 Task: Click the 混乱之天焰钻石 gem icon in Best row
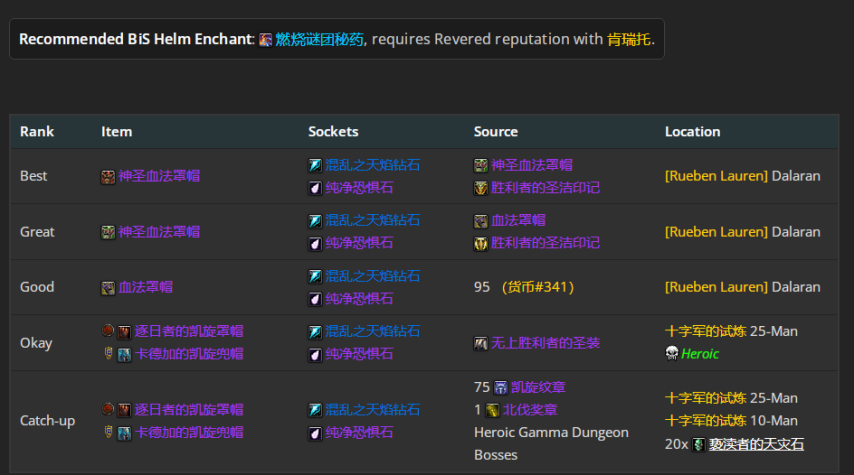coord(315,165)
